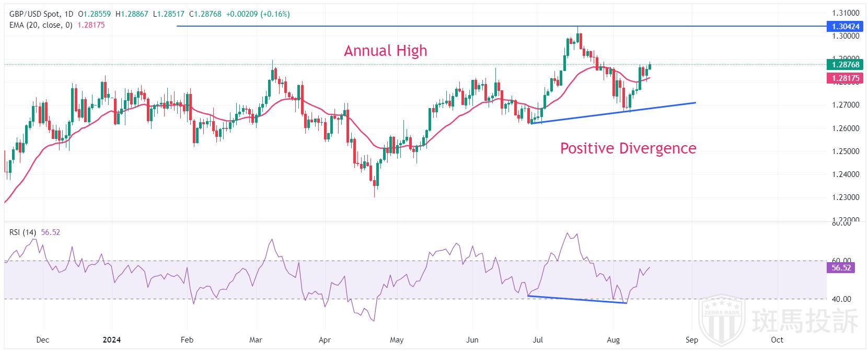Click the blue falling trendline on RSI
The height and width of the screenshot is (353, 868).
coord(575,299)
